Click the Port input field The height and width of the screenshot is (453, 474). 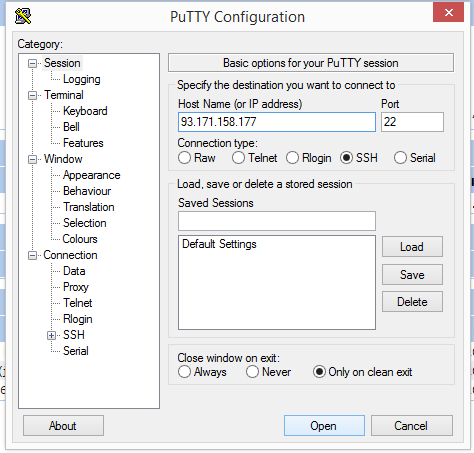tap(412, 122)
